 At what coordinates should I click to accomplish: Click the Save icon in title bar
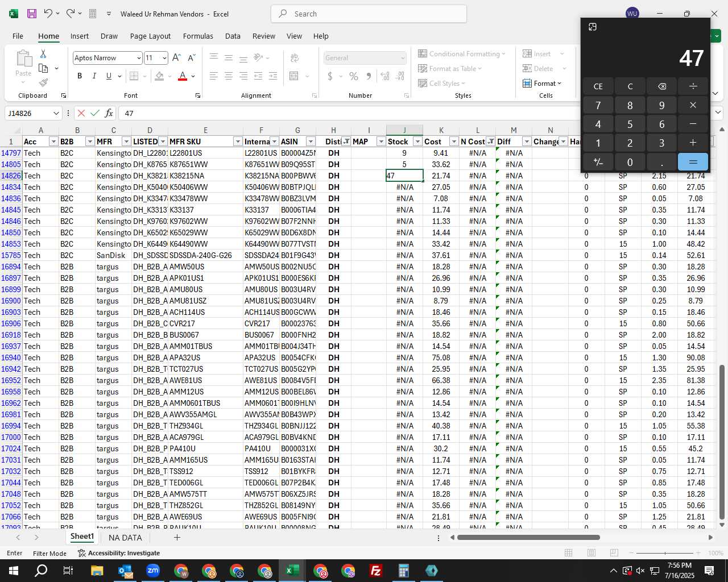coord(32,14)
